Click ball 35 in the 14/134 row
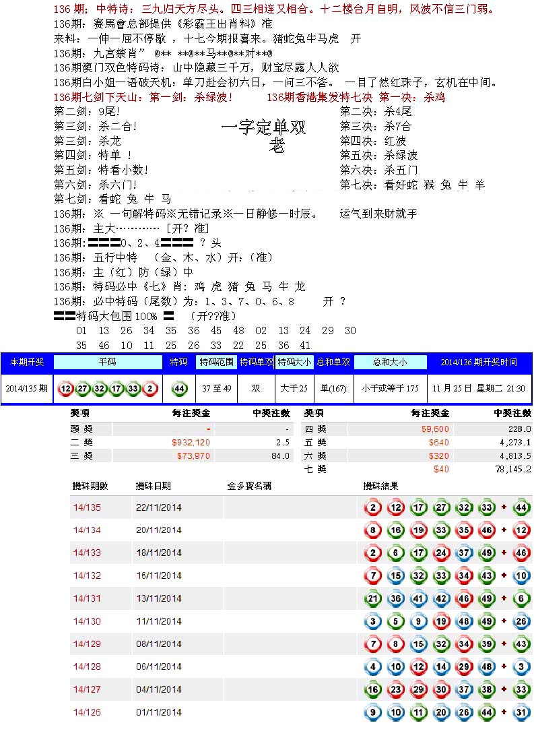 pyautogui.click(x=464, y=530)
